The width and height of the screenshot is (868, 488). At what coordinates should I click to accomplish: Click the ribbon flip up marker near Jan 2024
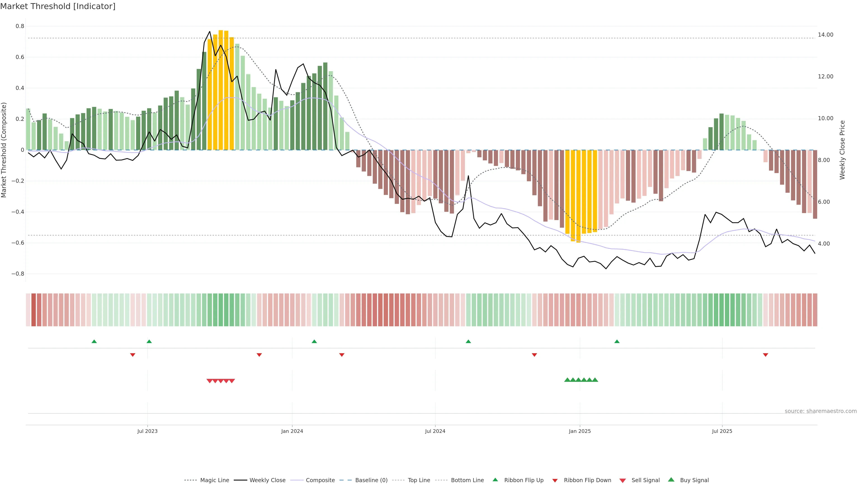314,342
